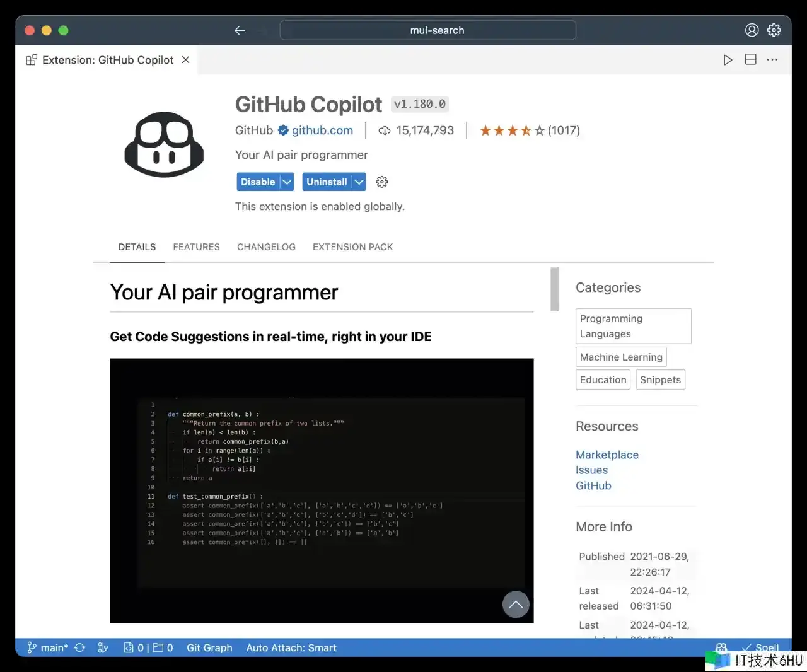
Task: Click the Education category tag
Action: tap(603, 379)
